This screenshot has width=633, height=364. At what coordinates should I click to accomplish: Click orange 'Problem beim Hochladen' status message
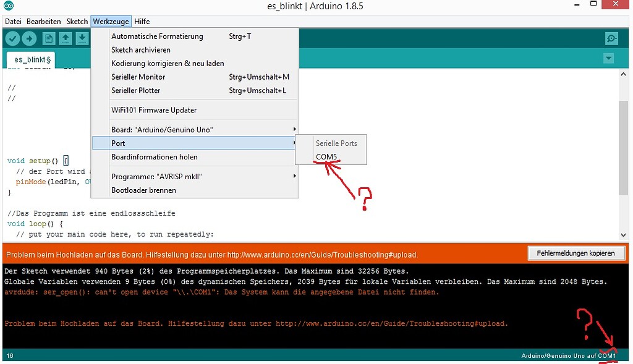(212, 255)
